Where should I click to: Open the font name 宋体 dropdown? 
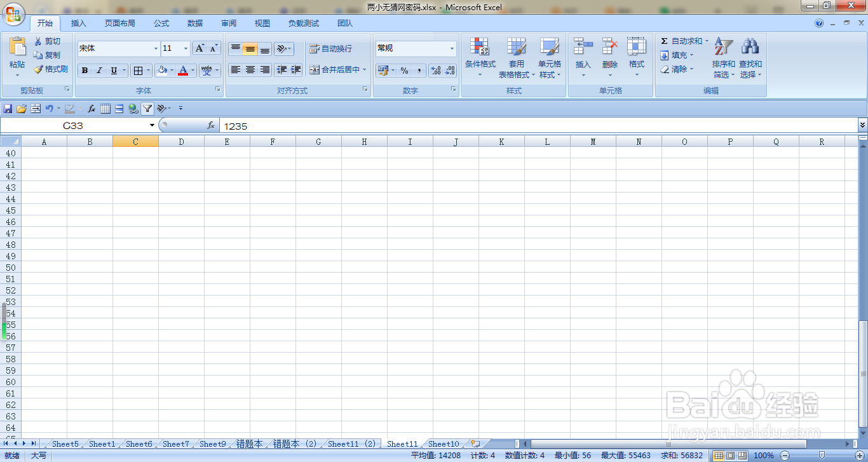156,48
